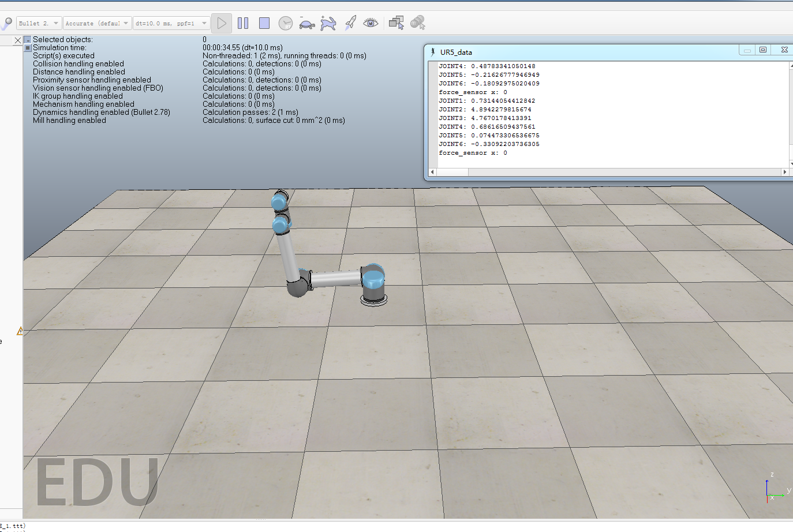Click the 'JOINT4: 0.68616509437561' line

[x=487, y=127]
